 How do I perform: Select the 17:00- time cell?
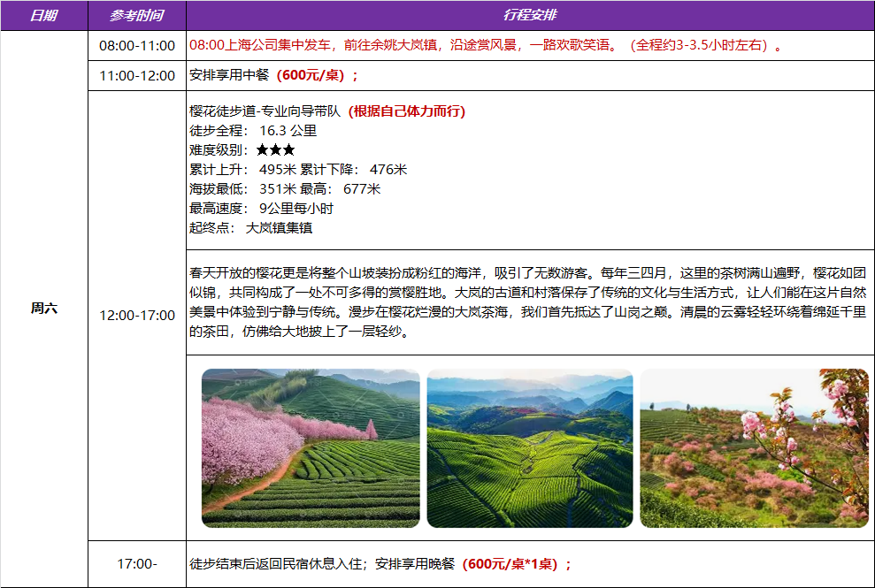pos(136,564)
